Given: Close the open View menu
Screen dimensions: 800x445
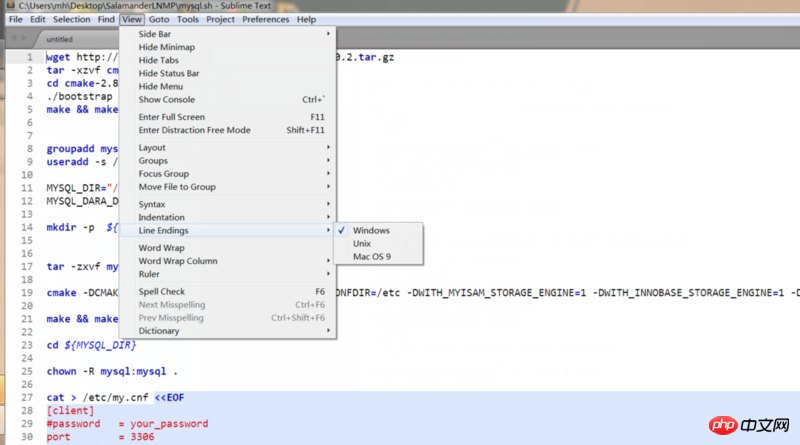Looking at the screenshot, I should point(132,19).
